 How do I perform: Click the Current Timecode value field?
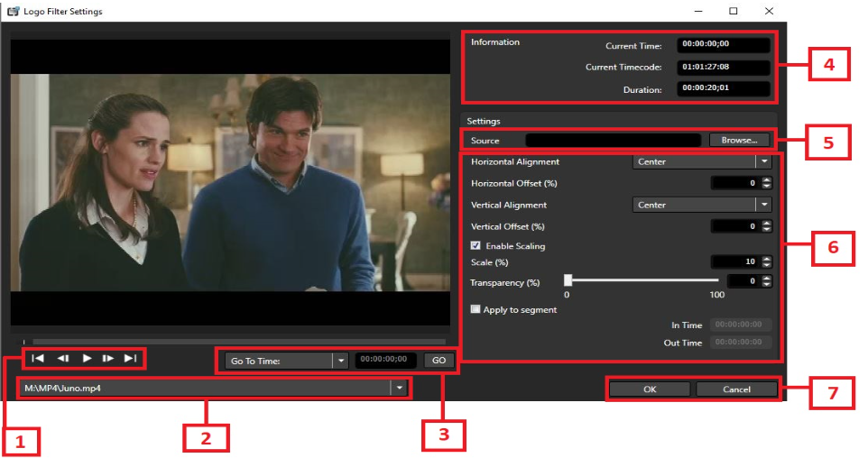point(723,67)
